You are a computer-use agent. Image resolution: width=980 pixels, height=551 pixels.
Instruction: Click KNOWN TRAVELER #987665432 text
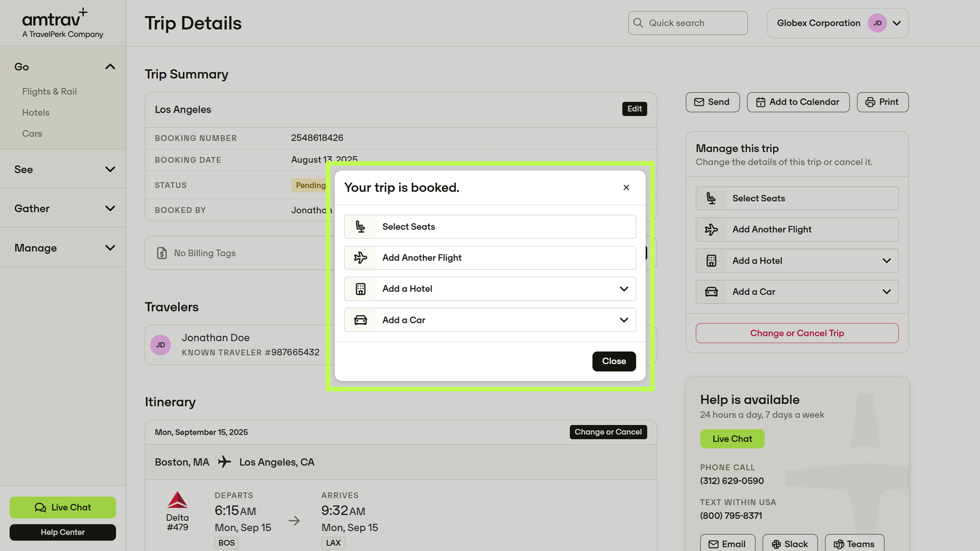click(x=250, y=353)
